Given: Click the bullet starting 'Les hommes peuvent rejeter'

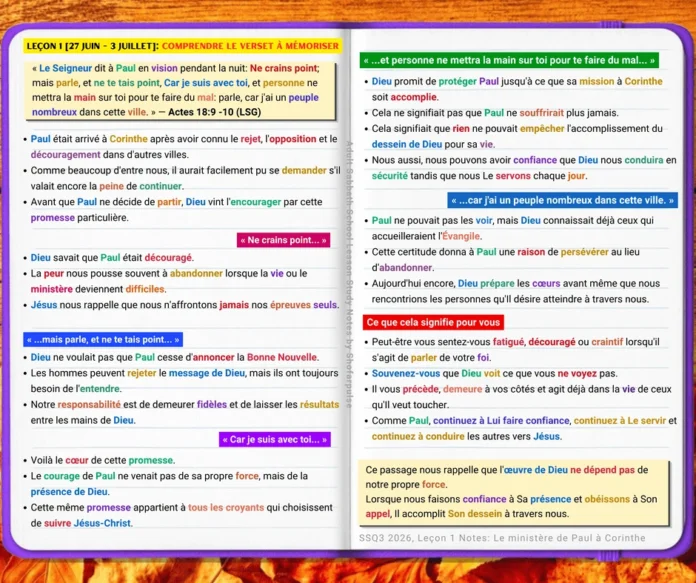Looking at the screenshot, I should click(181, 381).
